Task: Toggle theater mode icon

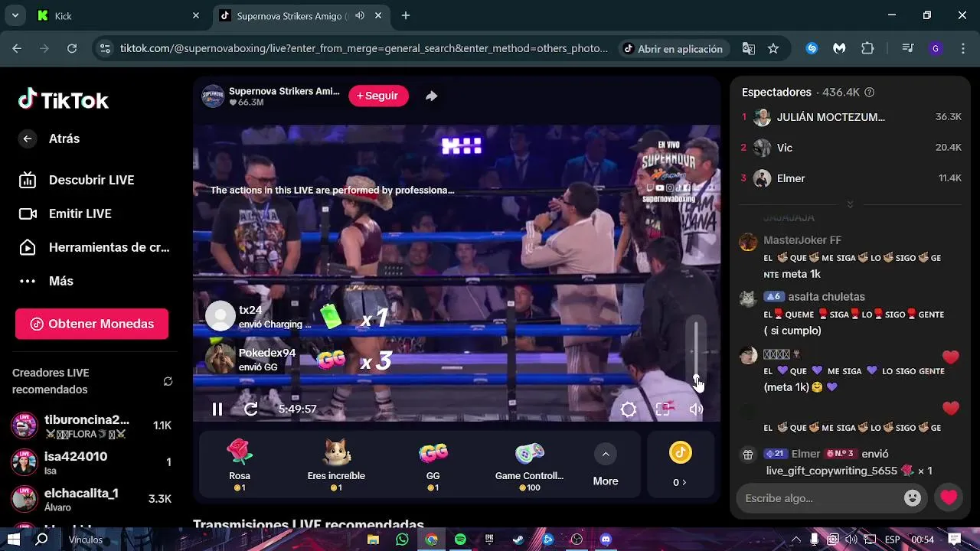Action: coord(663,409)
